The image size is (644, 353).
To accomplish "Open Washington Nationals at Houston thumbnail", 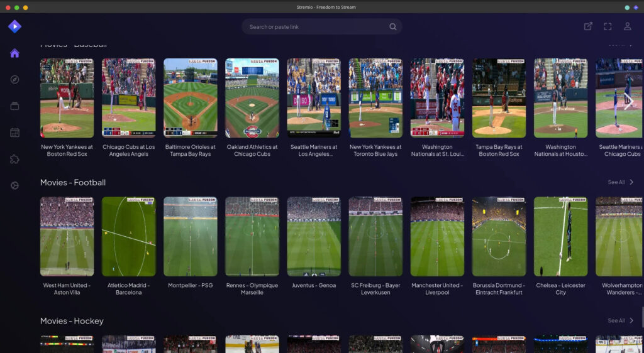I will [560, 98].
